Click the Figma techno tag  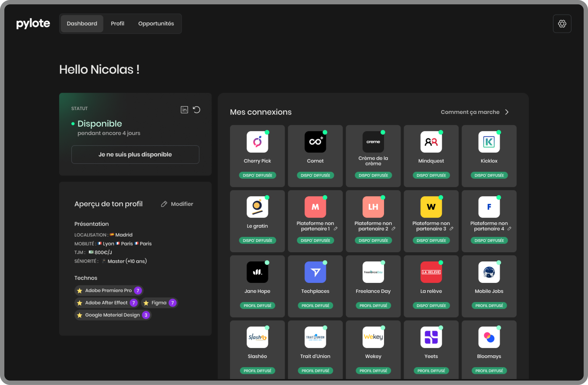[x=159, y=303]
